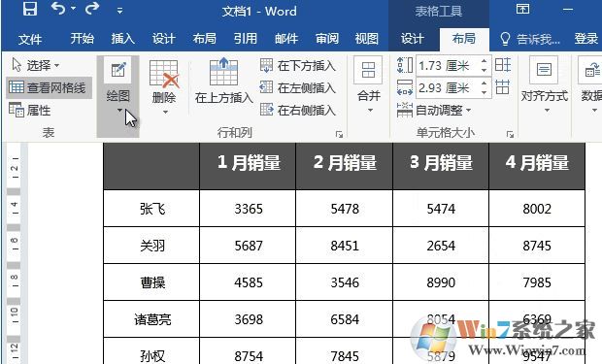Click the cell with value 8990
This screenshot has height=364, width=602.
441,282
